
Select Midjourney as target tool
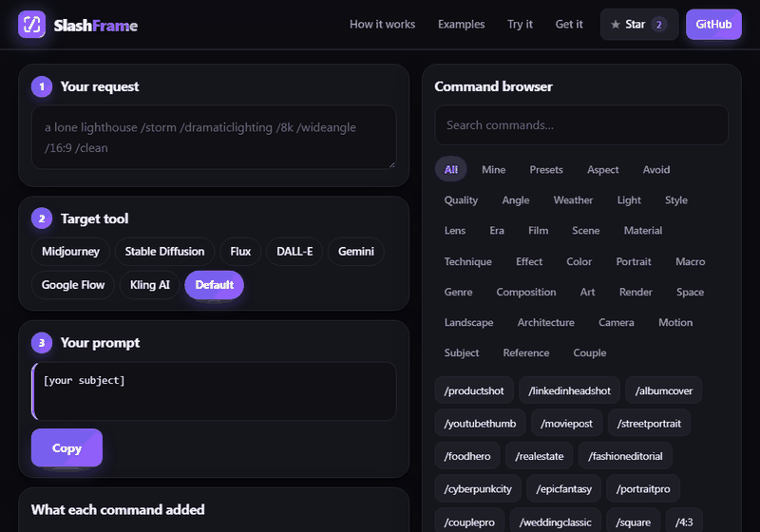point(70,252)
